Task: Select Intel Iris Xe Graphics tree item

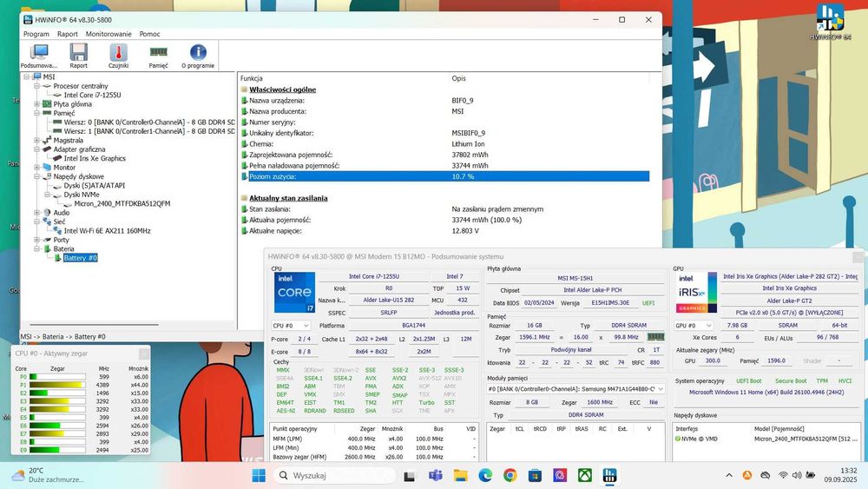Action: 95,158
